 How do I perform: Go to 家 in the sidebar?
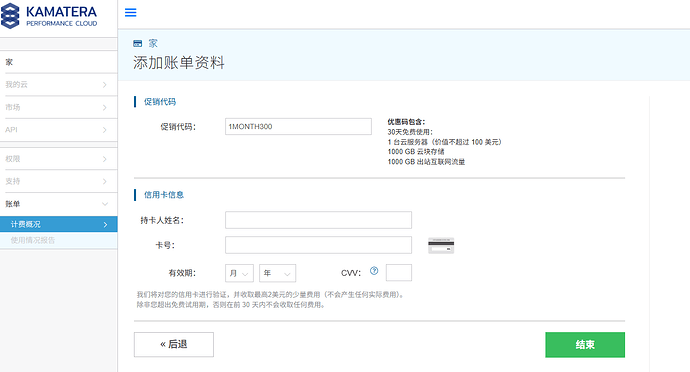pos(59,62)
